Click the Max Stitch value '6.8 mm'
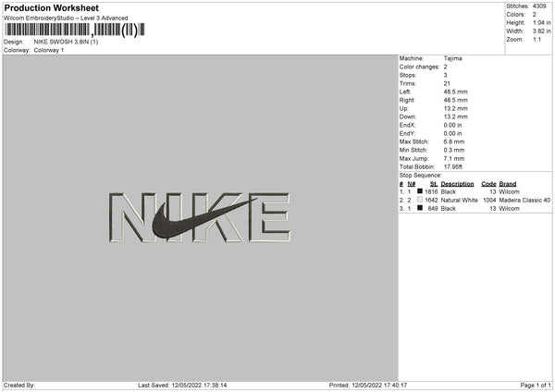Image resolution: width=555 pixels, height=392 pixels. click(454, 141)
